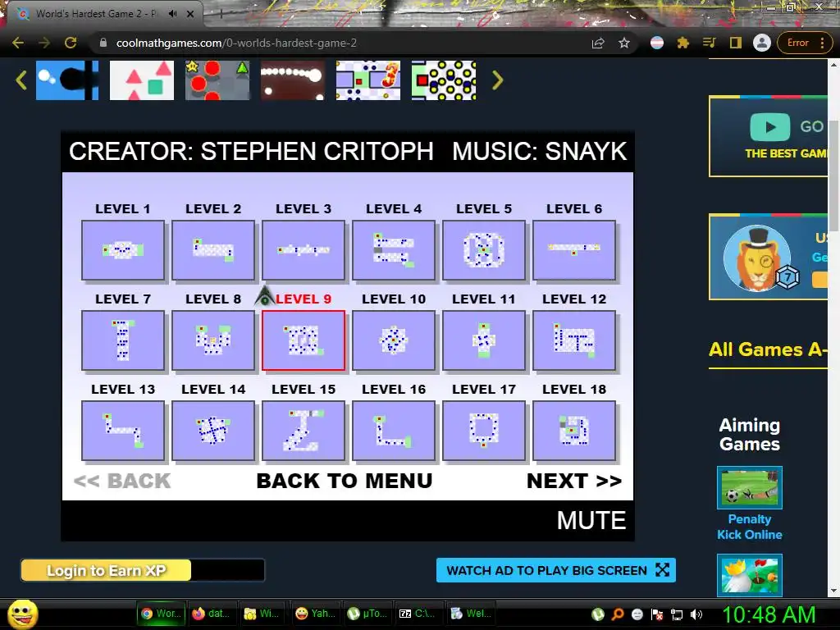
Task: Open the blue and black ball game thumbnail
Action: [x=67, y=80]
